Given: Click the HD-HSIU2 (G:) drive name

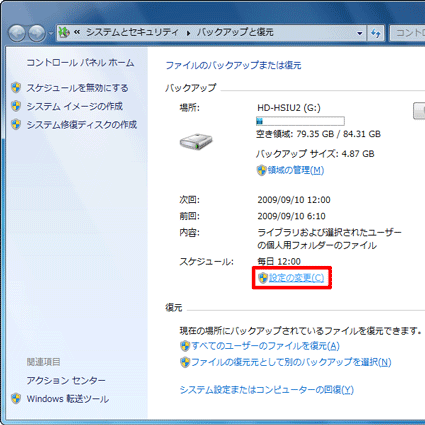Looking at the screenshot, I should tap(289, 108).
